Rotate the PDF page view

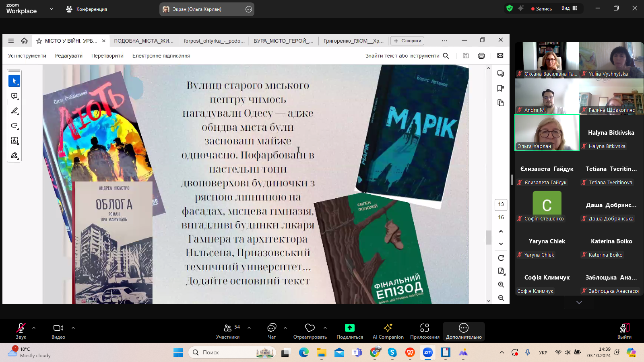tap(501, 258)
